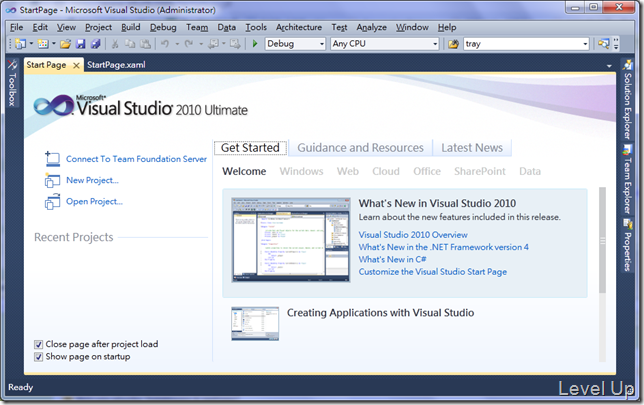This screenshot has width=644, height=405.
Task: Start debugging with green play icon
Action: click(255, 44)
